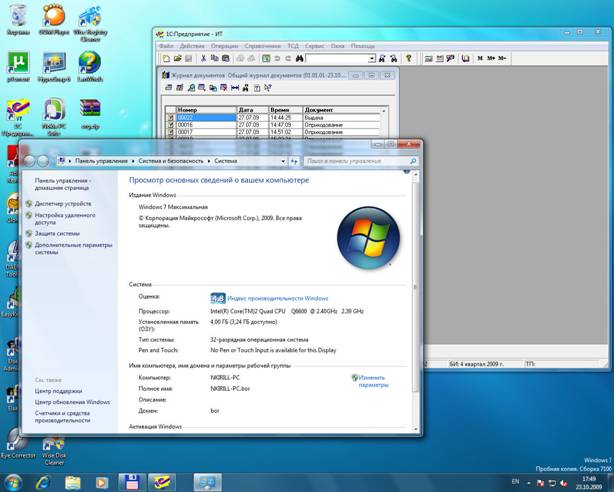The height and width of the screenshot is (492, 614).
Task: Open Wise Disk Cleaner desktop shortcut
Action: point(54,451)
